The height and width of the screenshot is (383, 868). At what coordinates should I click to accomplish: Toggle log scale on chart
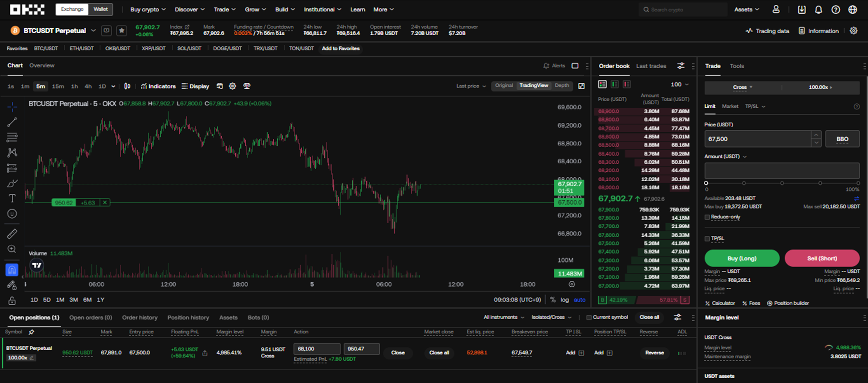coord(565,300)
